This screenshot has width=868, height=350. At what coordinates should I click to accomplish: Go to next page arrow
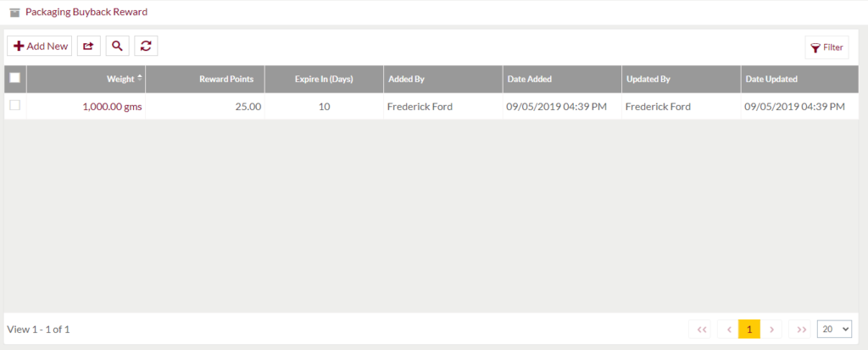click(771, 330)
